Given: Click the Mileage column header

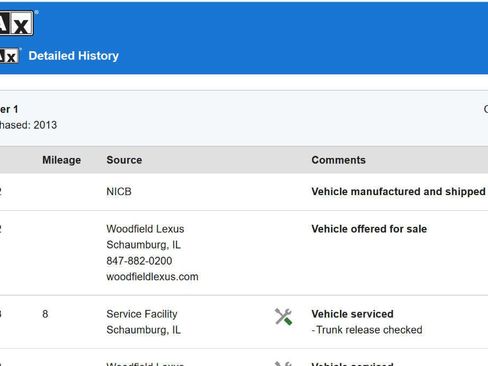Looking at the screenshot, I should (x=62, y=160).
